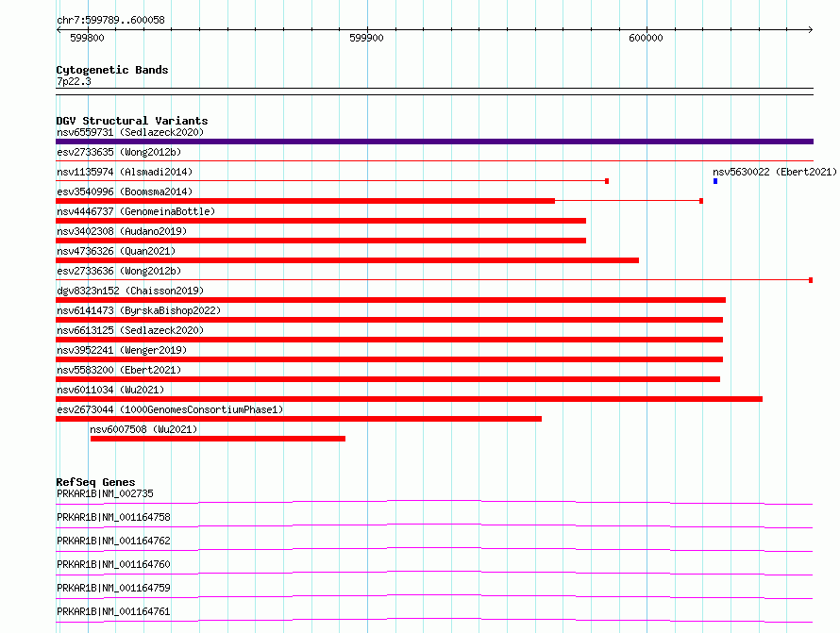
Task: Click the 599900 ruler tick label
Action: tap(366, 38)
